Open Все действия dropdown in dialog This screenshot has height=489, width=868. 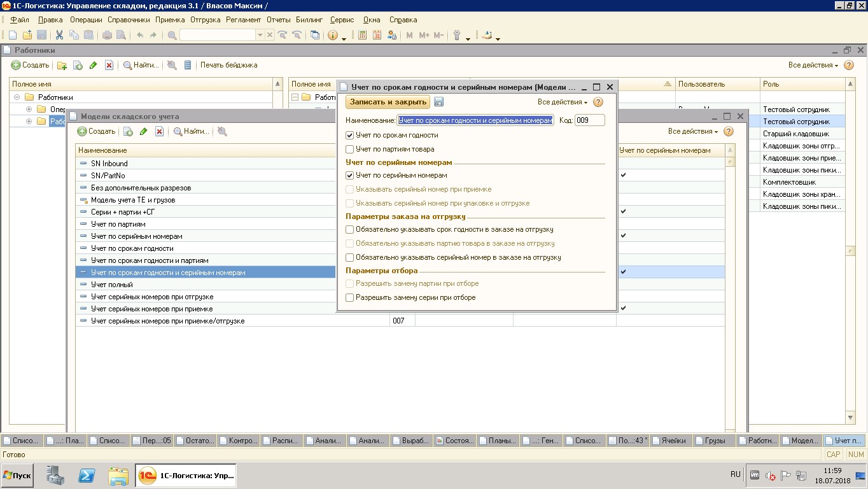point(563,102)
